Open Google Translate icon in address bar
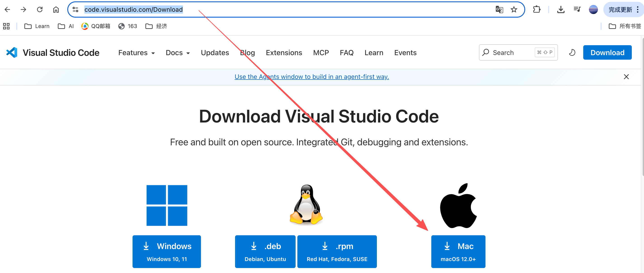 tap(499, 9)
